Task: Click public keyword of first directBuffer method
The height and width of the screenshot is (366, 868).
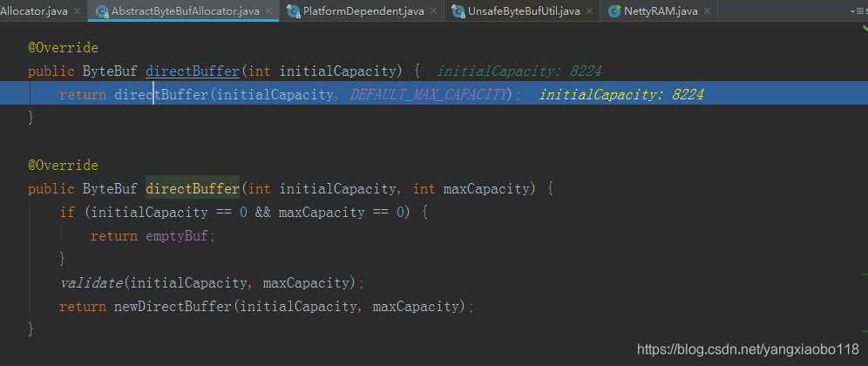Action: tap(51, 71)
